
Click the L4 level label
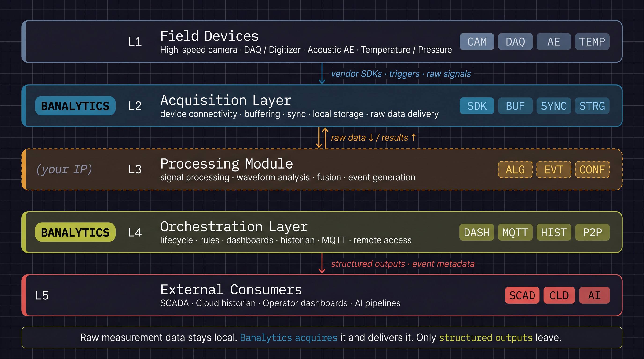pos(135,232)
